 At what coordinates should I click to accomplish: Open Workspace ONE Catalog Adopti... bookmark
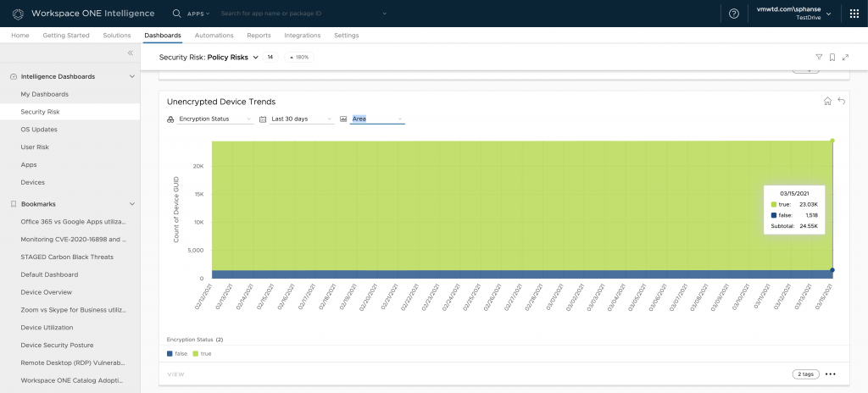[x=70, y=380]
